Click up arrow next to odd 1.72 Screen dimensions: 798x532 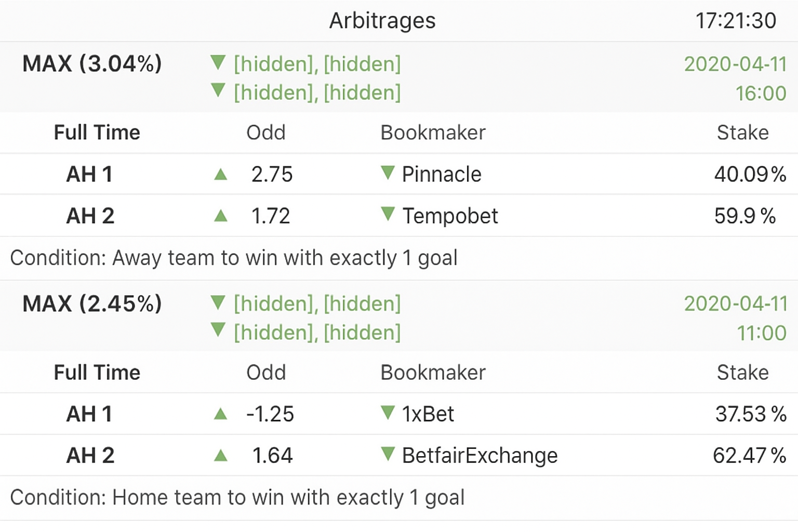click(x=221, y=216)
